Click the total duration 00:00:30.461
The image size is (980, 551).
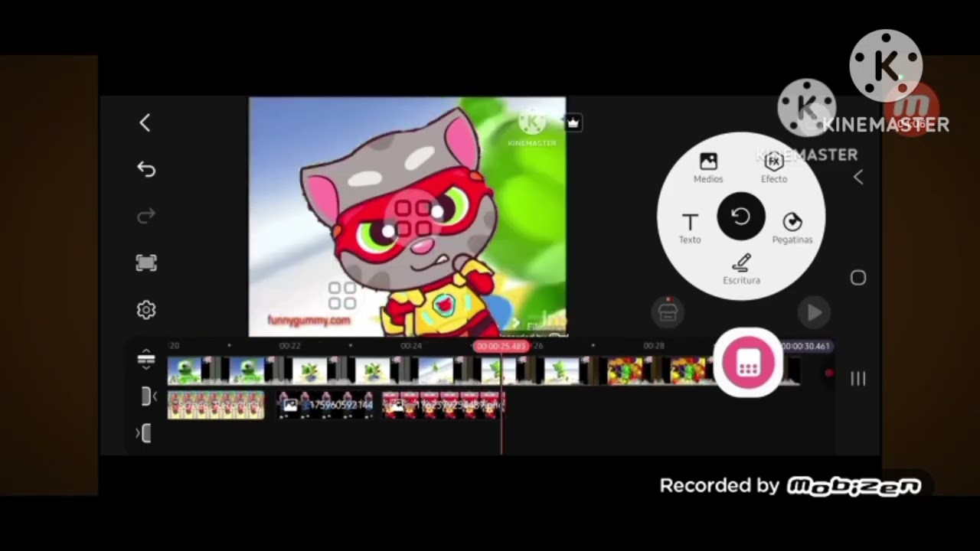click(806, 346)
